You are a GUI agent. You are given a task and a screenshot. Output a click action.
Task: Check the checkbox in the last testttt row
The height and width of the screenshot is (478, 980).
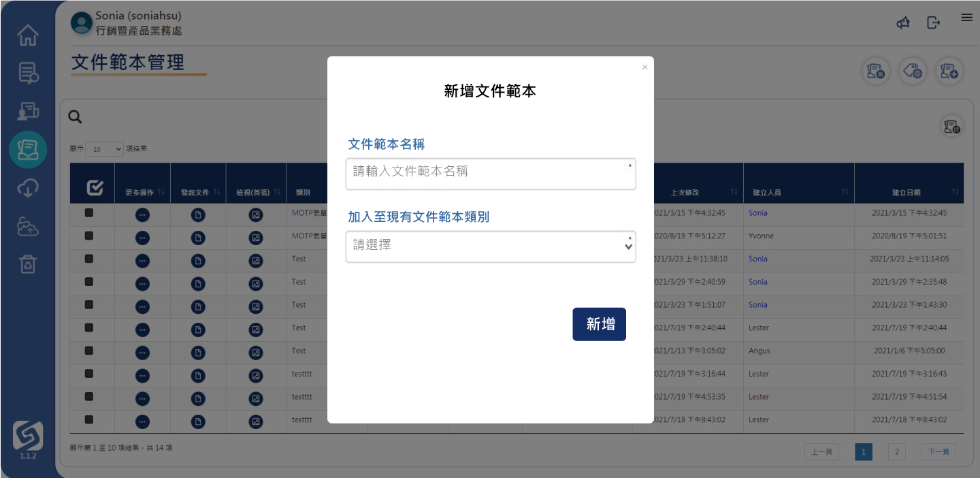tap(89, 420)
